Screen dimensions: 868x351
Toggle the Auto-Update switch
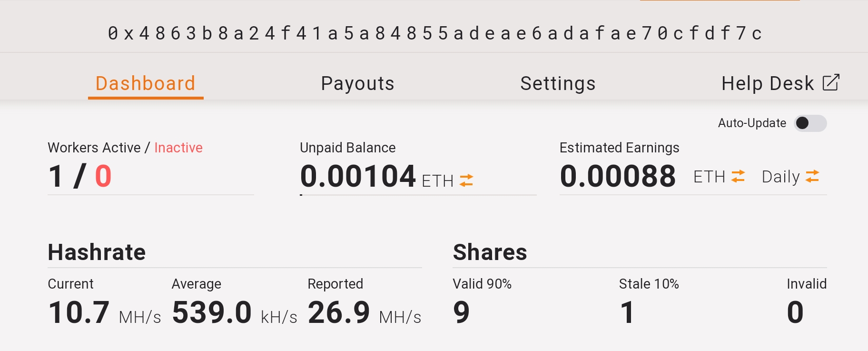[x=810, y=123]
